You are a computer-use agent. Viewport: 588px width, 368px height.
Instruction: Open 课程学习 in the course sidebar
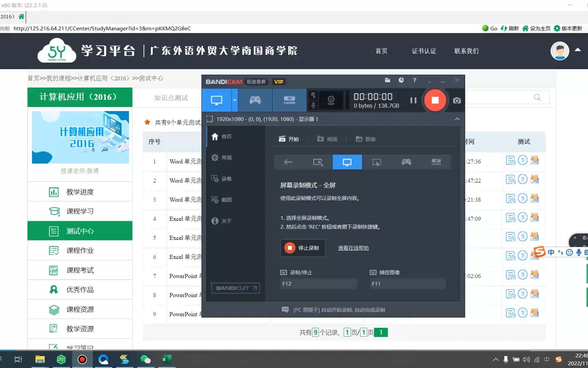pyautogui.click(x=80, y=211)
